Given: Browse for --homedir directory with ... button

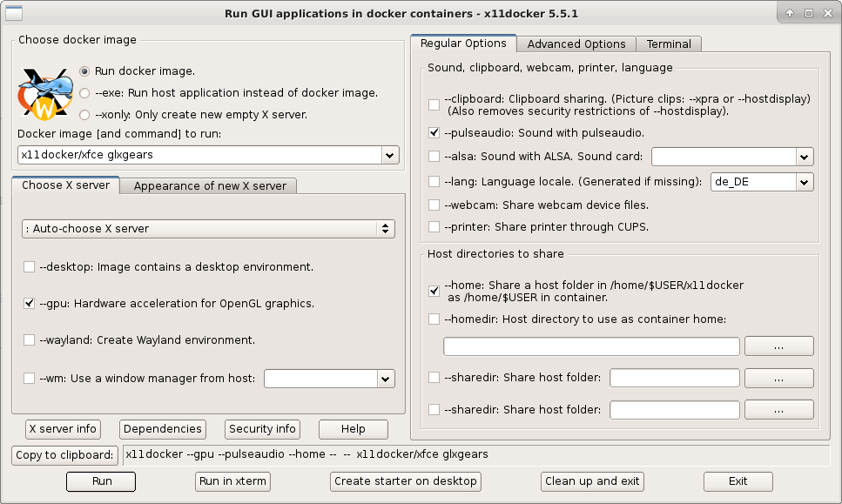Looking at the screenshot, I should [779, 346].
